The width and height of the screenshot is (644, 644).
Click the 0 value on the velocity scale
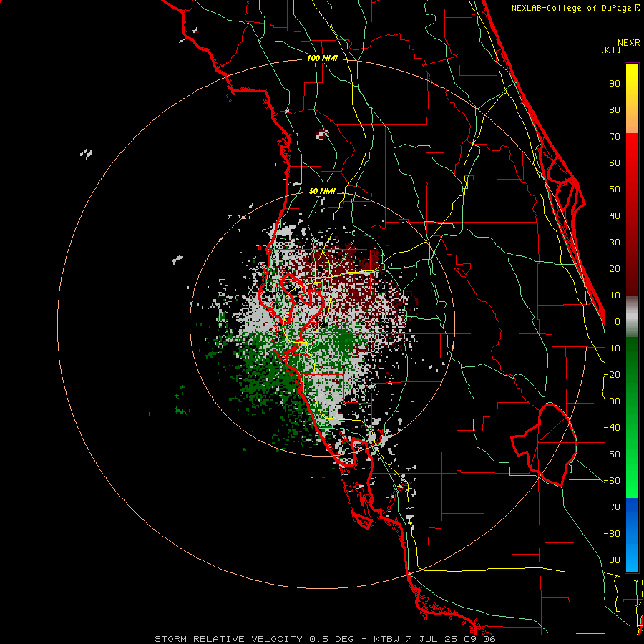point(618,321)
